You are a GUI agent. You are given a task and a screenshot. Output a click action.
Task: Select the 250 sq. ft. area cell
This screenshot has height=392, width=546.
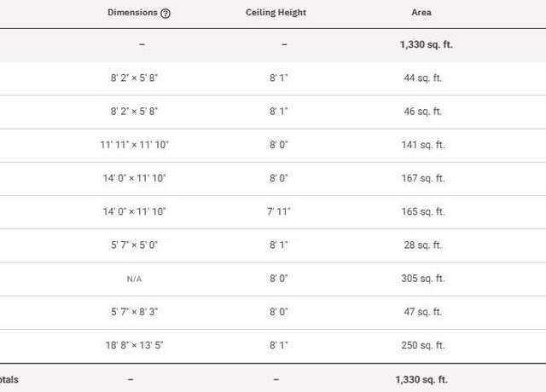(423, 345)
